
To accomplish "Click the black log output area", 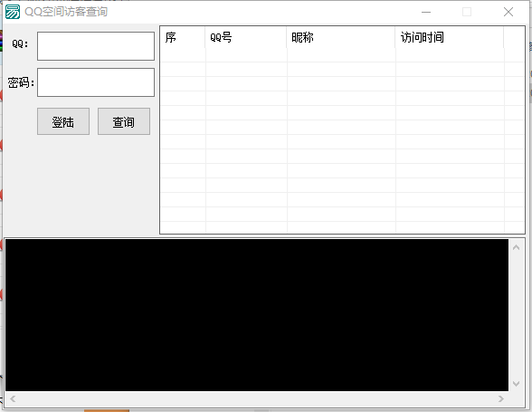I will [257, 315].
